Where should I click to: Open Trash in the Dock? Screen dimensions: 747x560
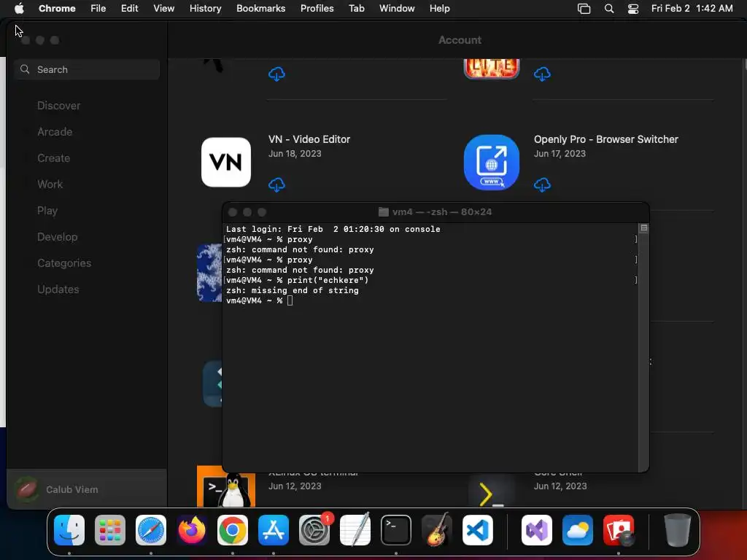677,530
